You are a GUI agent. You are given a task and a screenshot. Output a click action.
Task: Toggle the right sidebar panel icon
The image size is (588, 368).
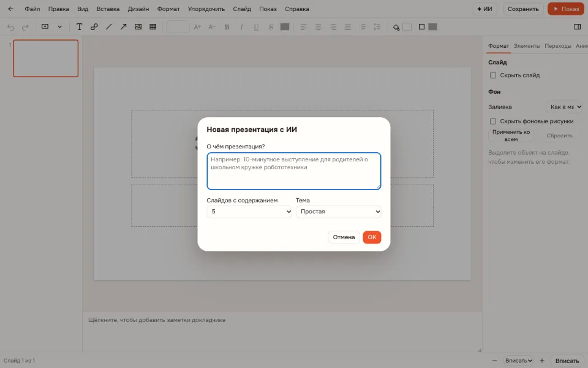click(577, 26)
